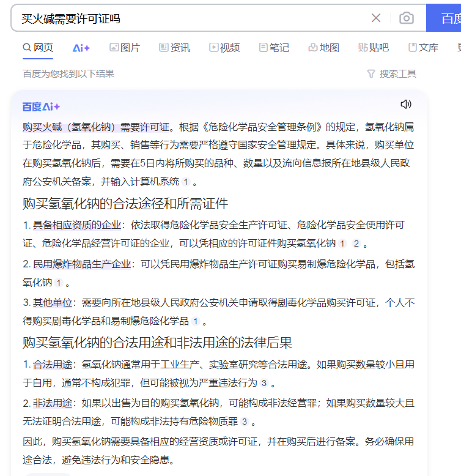Click heading 购买氢氧化钠的合法途径和所需证件

125,203
